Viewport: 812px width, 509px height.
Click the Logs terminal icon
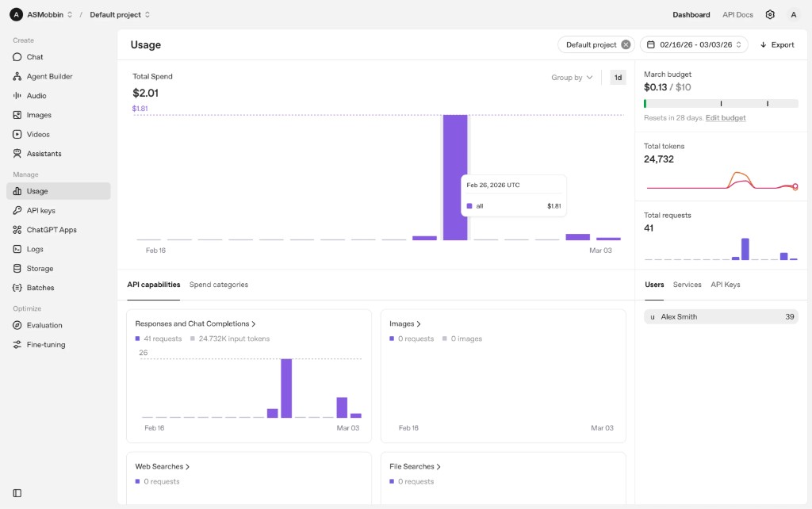pyautogui.click(x=17, y=249)
